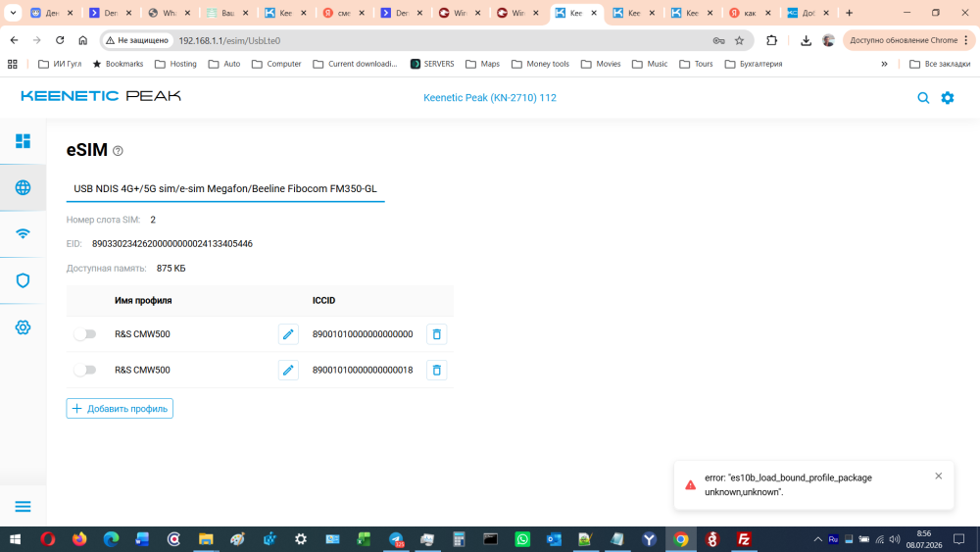Switch to the last tab labeled 'Доб'
The height and width of the screenshot is (552, 980).
[808, 13]
